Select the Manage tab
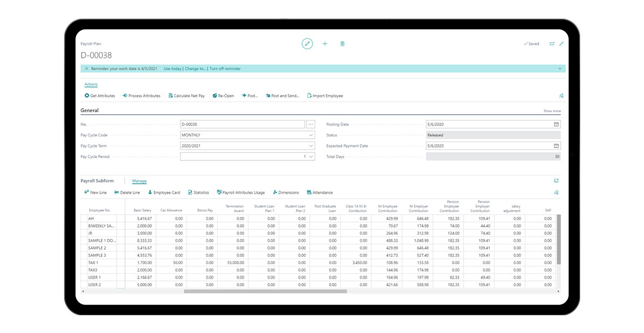 coord(139,181)
